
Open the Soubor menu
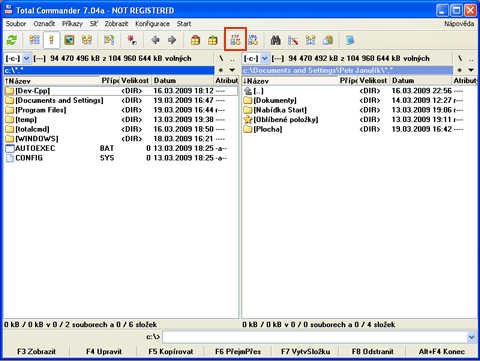point(16,24)
